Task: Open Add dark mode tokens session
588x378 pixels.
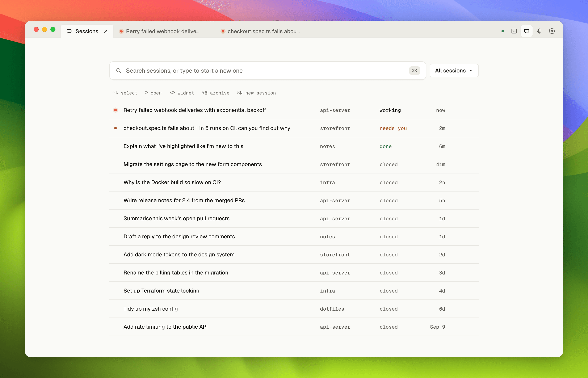Action: tap(294, 255)
